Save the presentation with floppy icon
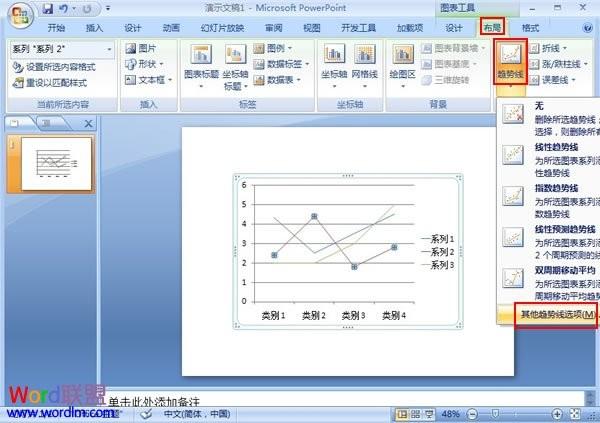This screenshot has height=423, width=600. (x=48, y=8)
